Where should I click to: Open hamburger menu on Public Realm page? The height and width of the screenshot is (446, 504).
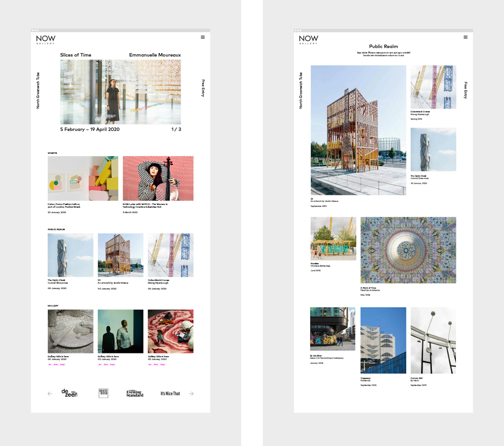click(465, 37)
